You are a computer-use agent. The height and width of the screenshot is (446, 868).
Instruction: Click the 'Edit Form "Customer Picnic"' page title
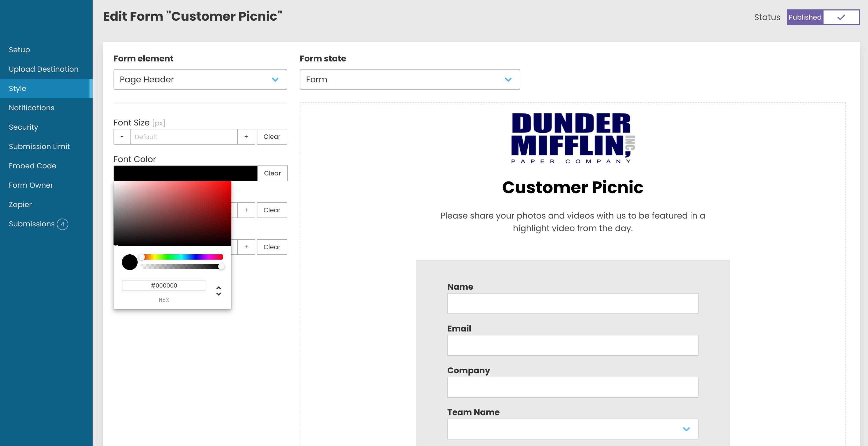point(193,16)
